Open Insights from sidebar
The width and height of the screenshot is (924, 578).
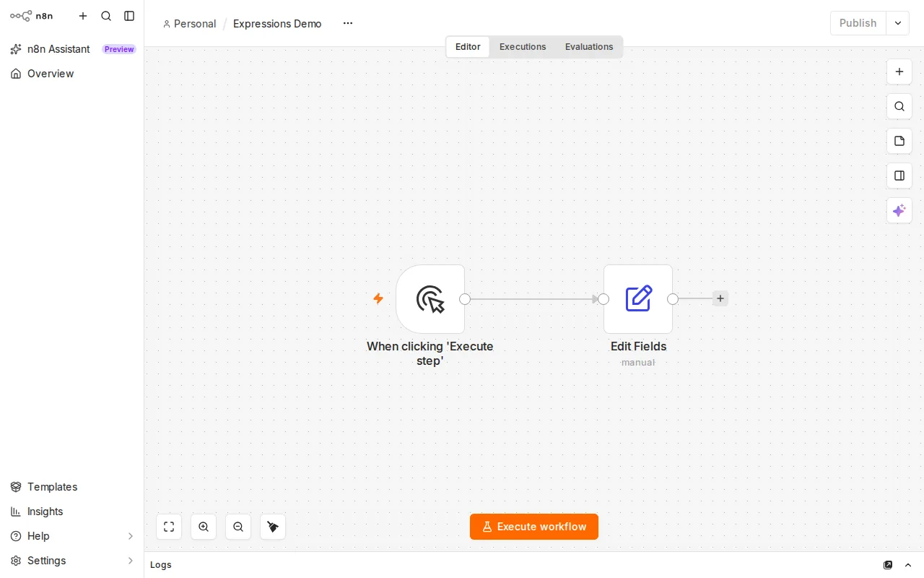(x=72, y=512)
